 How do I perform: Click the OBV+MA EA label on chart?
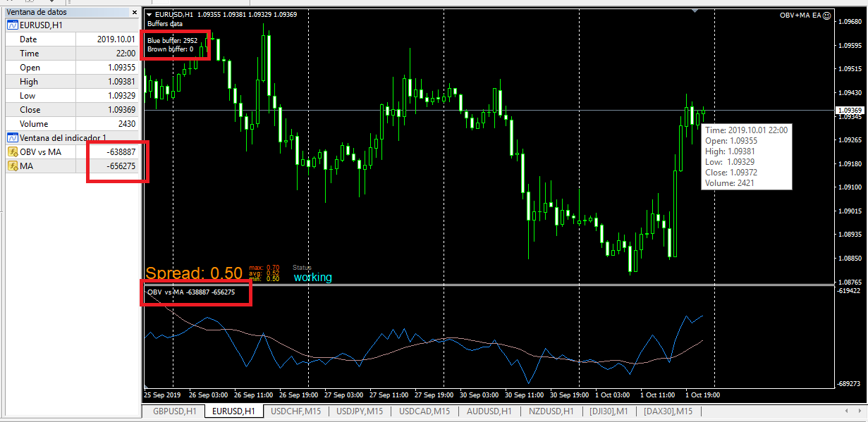coord(800,15)
